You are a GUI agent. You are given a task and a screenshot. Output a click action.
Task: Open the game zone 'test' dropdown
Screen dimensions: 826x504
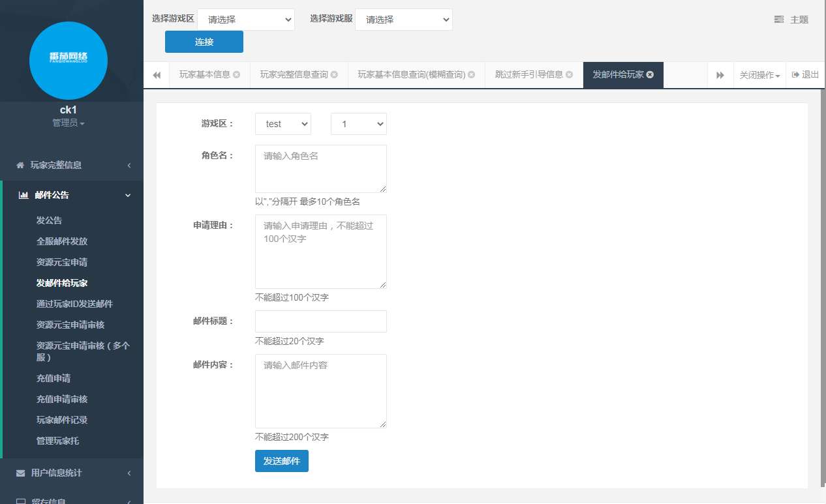click(x=283, y=124)
